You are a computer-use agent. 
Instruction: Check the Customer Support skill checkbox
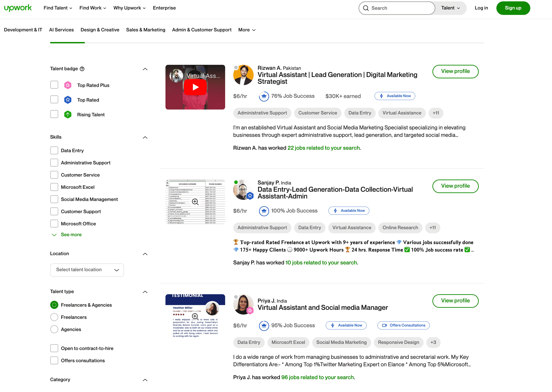point(54,211)
